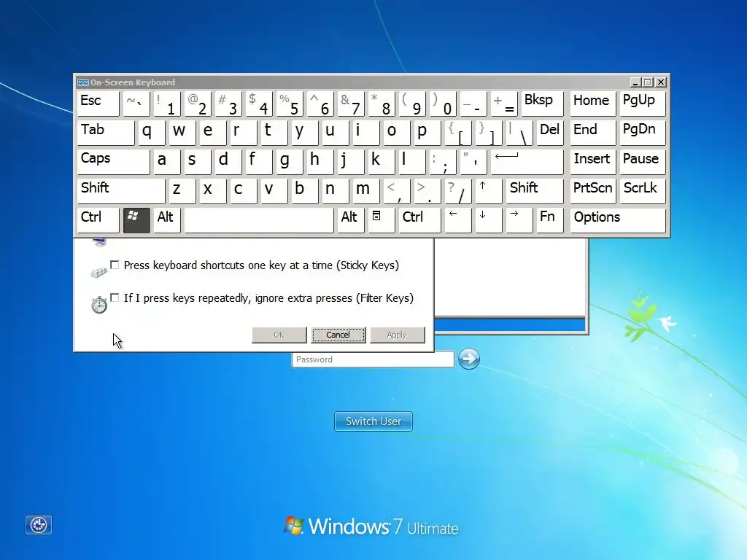Screen dimensions: 747x560
Task: Click the letter p key
Action: click(x=427, y=133)
